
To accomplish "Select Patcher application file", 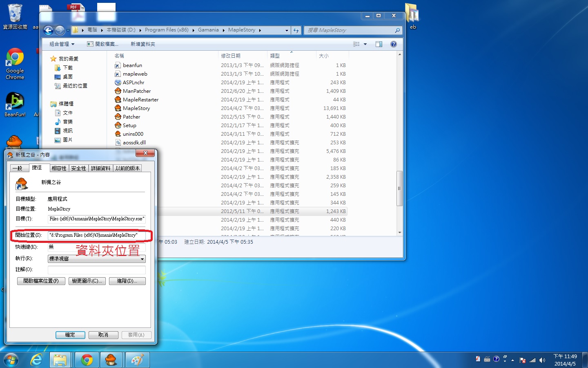I will (x=131, y=117).
